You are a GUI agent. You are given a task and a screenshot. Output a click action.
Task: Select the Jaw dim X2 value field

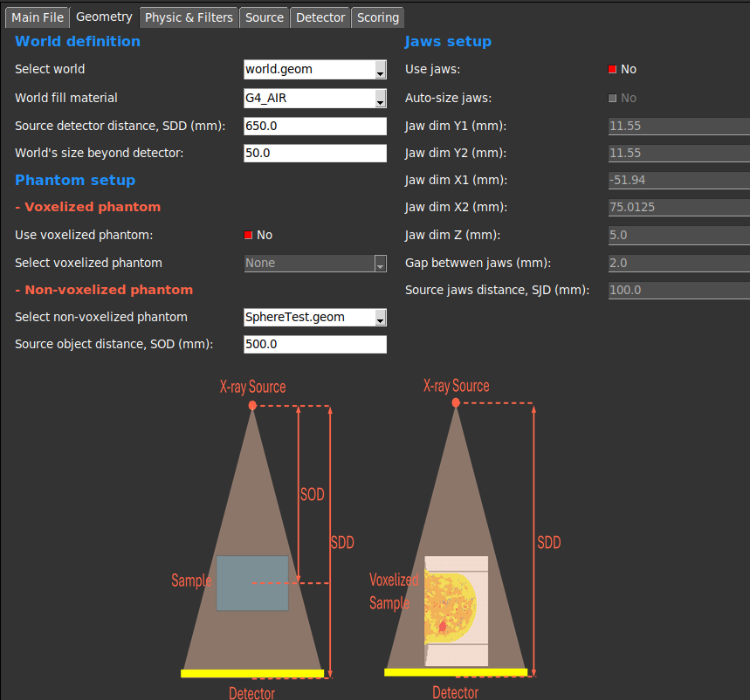tap(678, 208)
